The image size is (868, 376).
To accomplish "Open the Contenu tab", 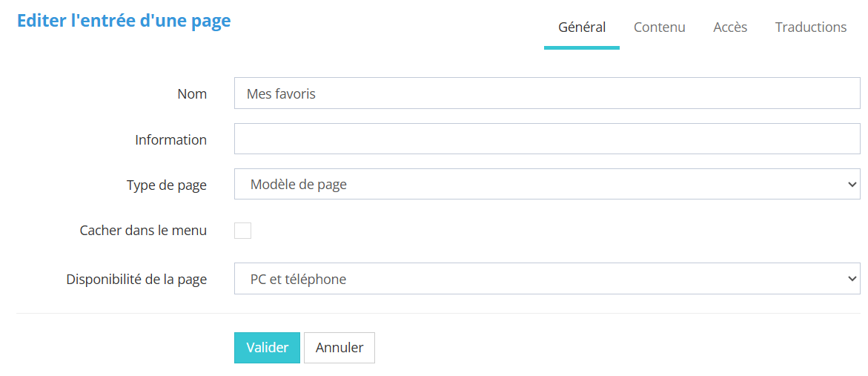I will pyautogui.click(x=659, y=27).
